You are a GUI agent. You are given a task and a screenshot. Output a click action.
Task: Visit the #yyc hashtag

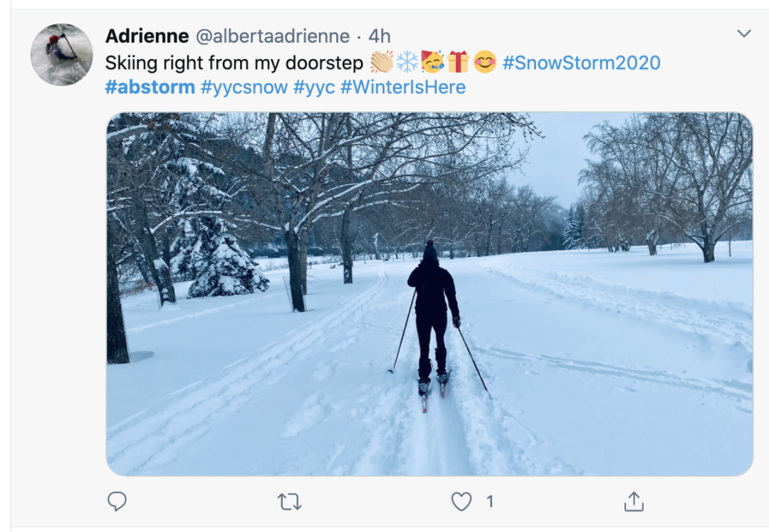[x=314, y=88]
